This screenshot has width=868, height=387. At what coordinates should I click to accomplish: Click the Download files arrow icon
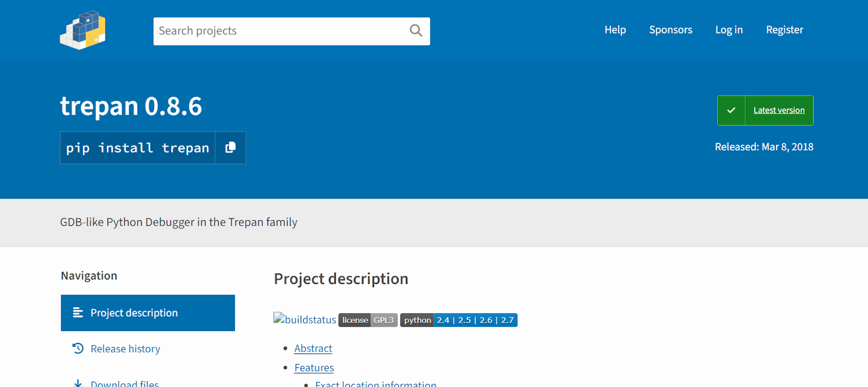pos(78,384)
